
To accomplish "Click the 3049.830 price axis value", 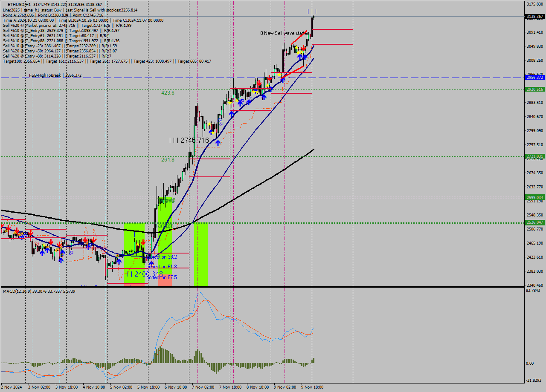I will pos(534,46).
